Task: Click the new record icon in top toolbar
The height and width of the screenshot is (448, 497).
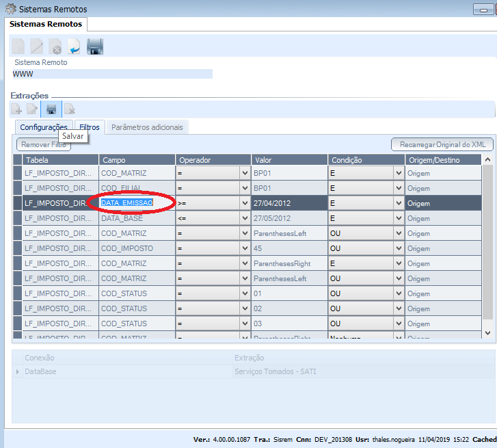Action: 18,47
